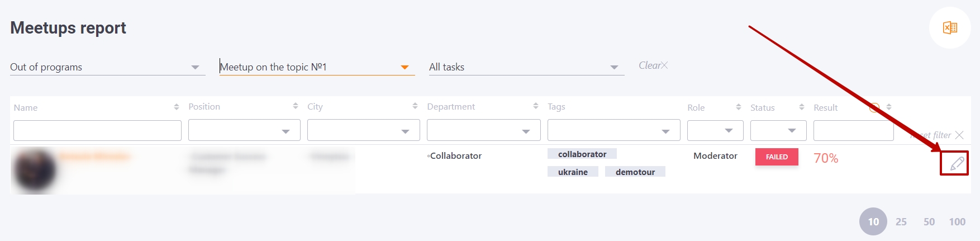Open the Tags filter dropdown

click(x=613, y=131)
